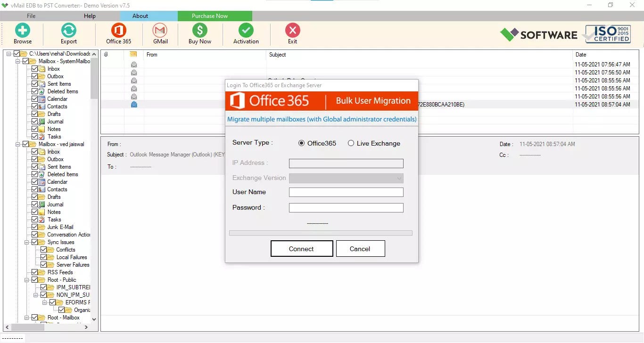Collapse the EFORMS folder node

45,302
